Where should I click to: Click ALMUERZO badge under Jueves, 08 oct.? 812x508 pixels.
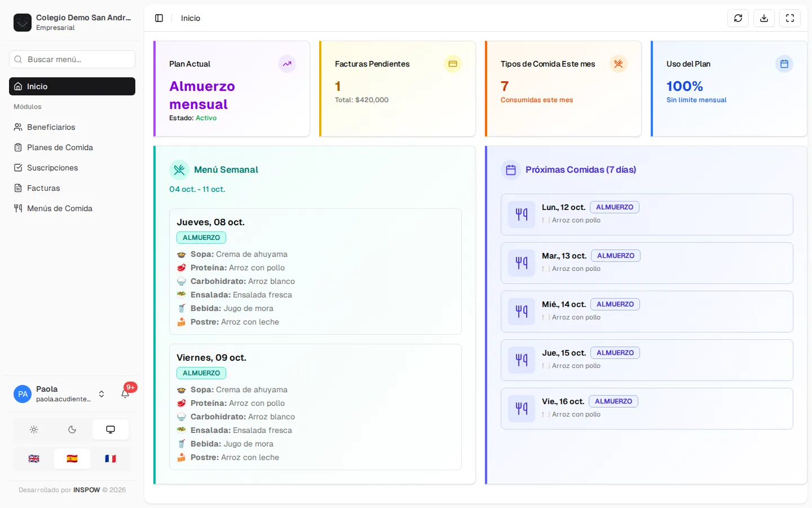[x=201, y=238]
